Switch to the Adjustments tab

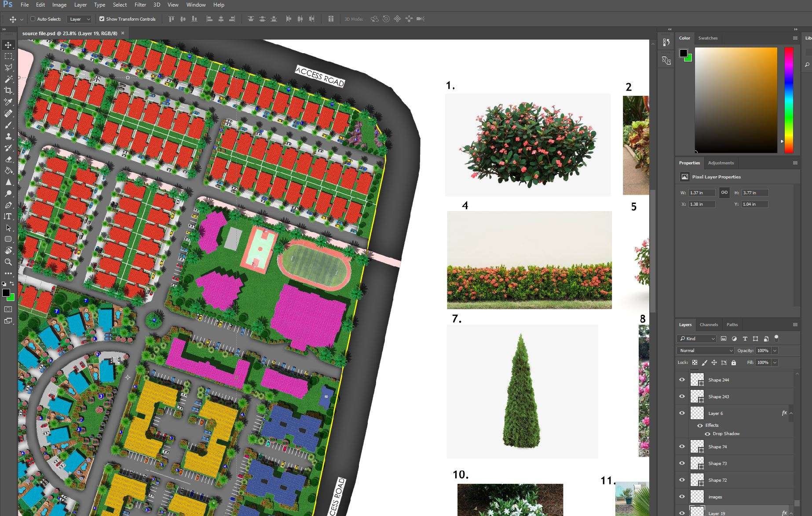(721, 163)
